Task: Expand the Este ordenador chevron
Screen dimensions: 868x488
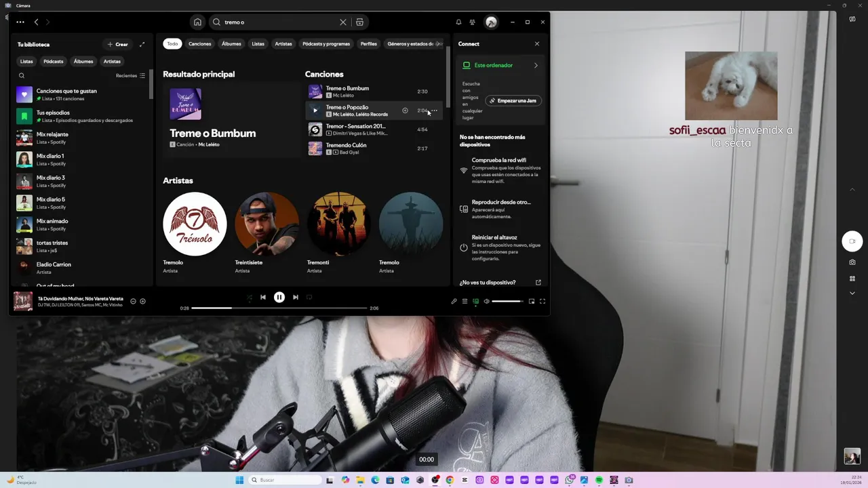Action: tap(536, 66)
